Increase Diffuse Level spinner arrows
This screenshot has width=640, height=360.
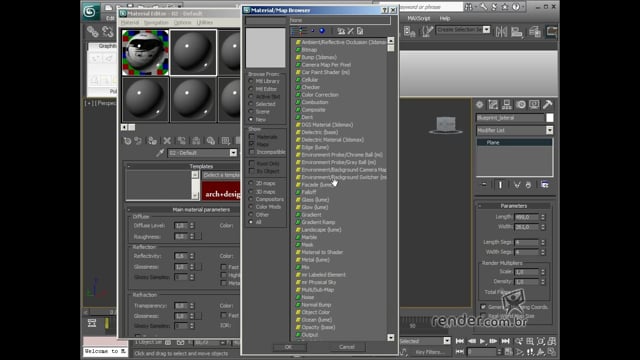pyautogui.click(x=192, y=225)
